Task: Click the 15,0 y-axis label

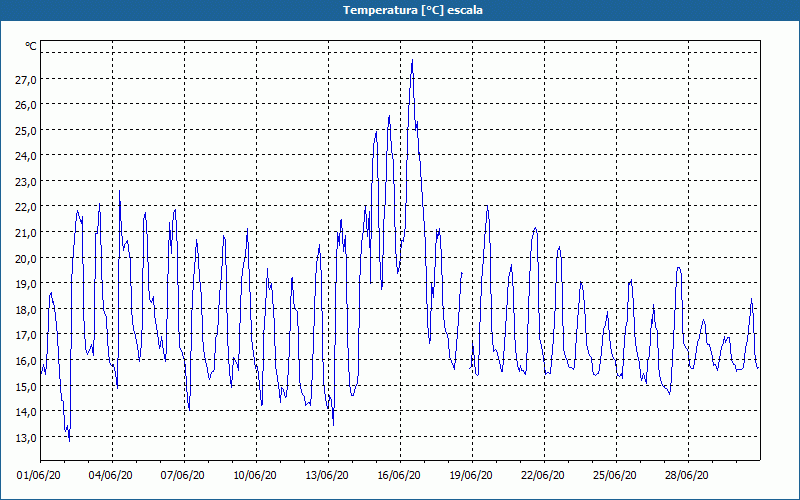Action: [26, 386]
